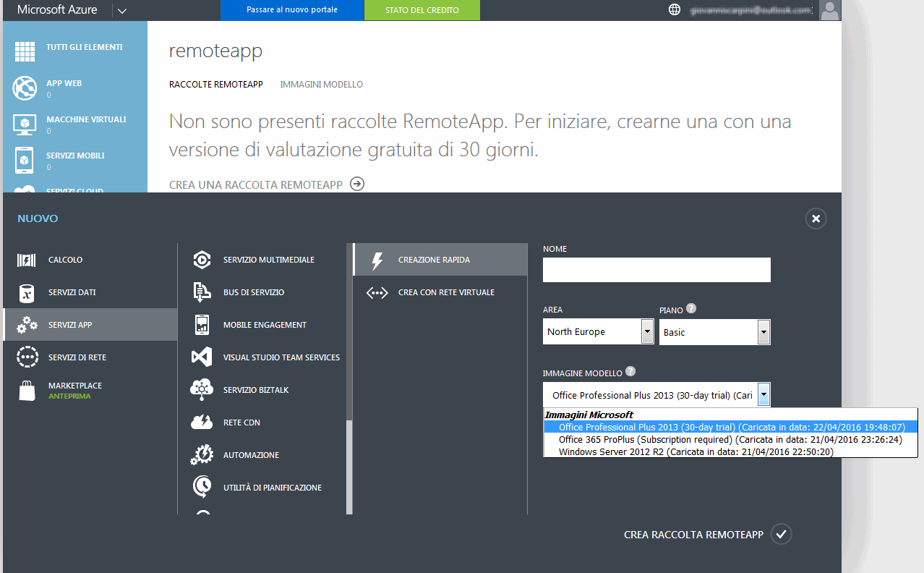Select Utilità di Pianificazione label
This screenshot has width=924, height=573.
point(273,488)
